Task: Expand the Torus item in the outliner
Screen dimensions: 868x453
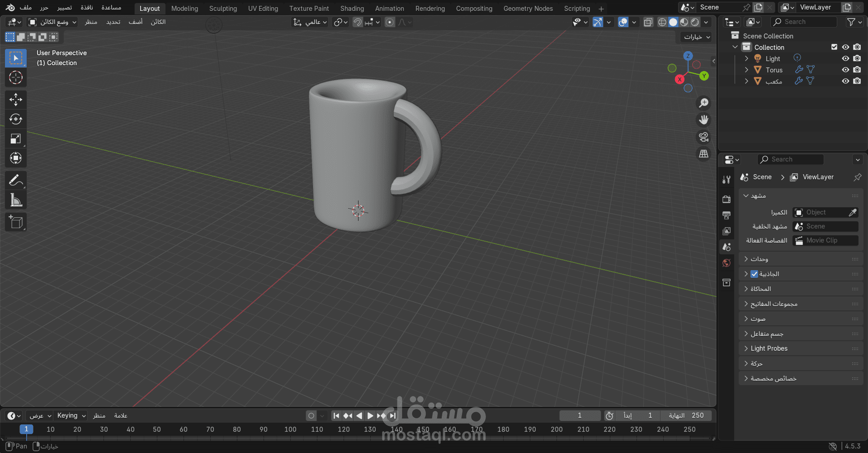Action: 746,70
